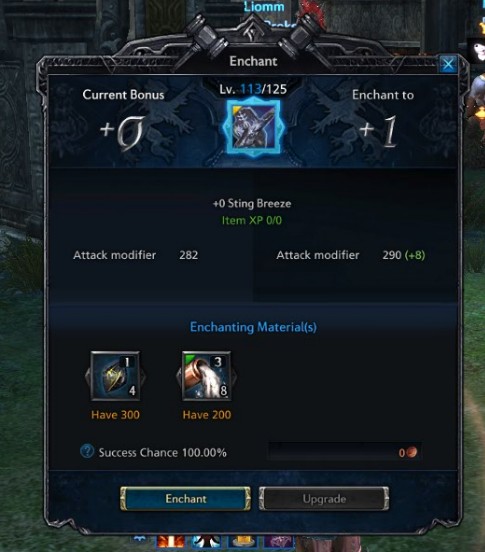Screen dimensions: 485x552
Task: Click the Enchanting Material(s) heading
Action: pyautogui.click(x=253, y=327)
